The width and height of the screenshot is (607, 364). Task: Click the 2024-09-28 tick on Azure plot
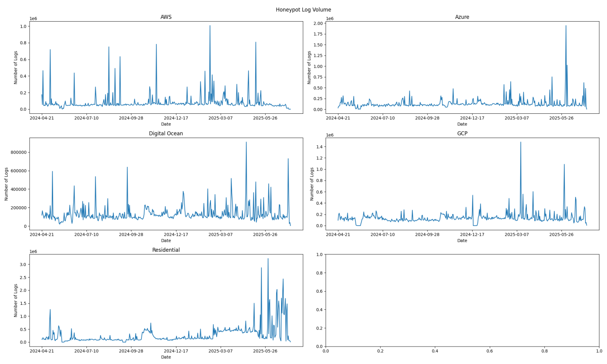[428, 118]
